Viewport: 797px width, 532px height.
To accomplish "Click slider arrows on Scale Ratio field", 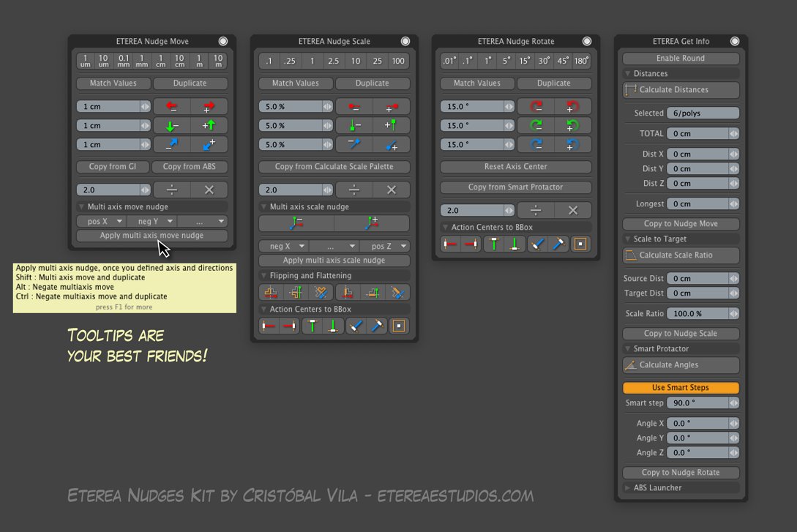I will 733,314.
